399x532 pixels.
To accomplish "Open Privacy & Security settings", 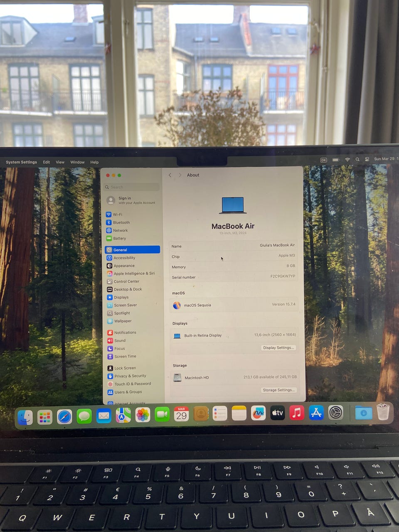I will click(x=133, y=376).
